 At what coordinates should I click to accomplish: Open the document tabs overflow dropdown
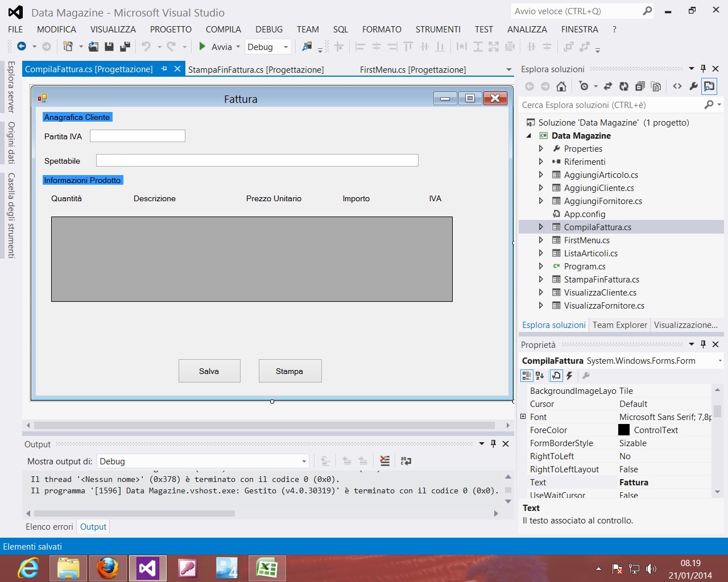point(509,69)
